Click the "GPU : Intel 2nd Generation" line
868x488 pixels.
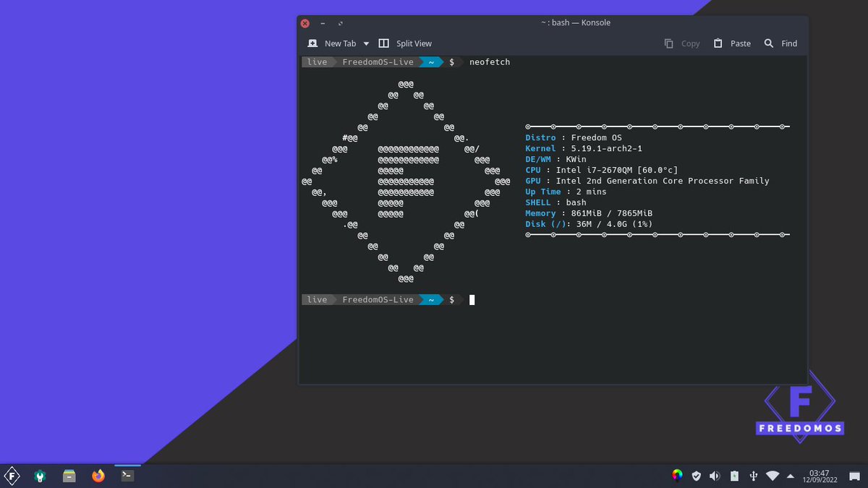pyautogui.click(x=647, y=181)
